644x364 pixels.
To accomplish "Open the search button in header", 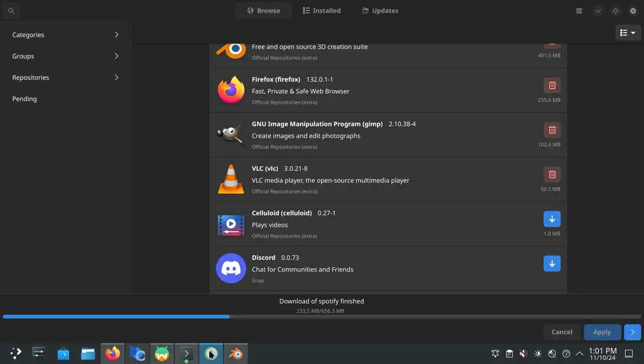I will (x=11, y=10).
